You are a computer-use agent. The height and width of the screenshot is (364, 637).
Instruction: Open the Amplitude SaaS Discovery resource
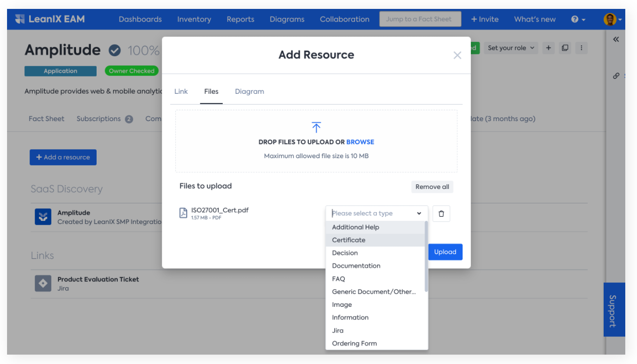pyautogui.click(x=74, y=212)
